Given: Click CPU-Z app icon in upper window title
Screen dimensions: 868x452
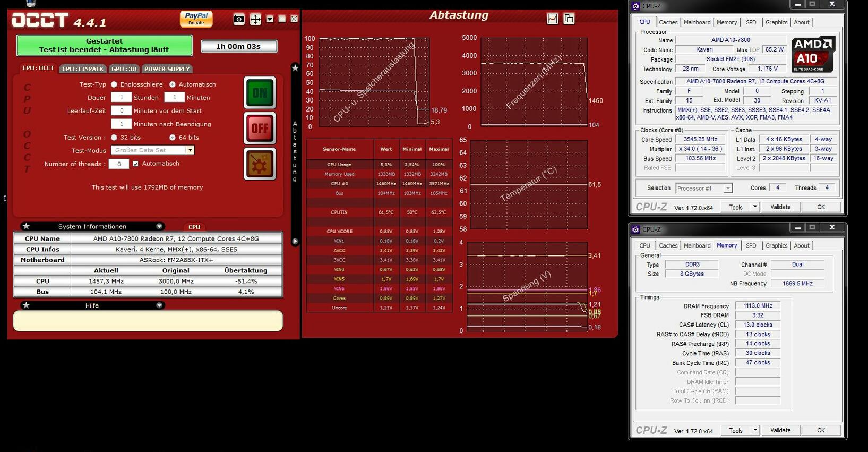Looking at the screenshot, I should pos(636,6).
